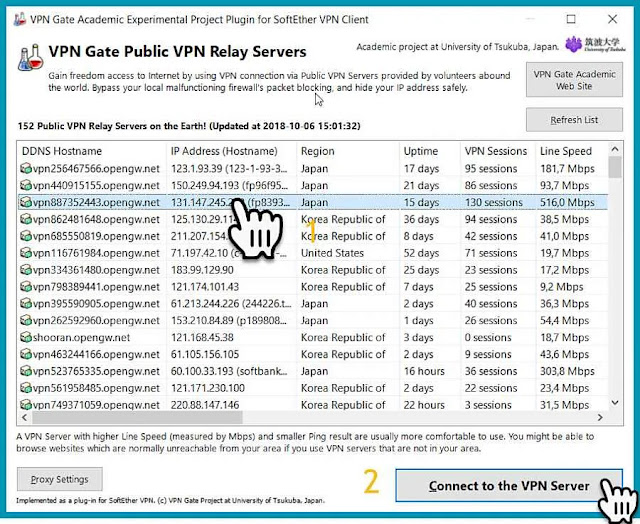The width and height of the screenshot is (640, 524).
Task: Sort by VPN Sessions column header
Action: pos(498,151)
